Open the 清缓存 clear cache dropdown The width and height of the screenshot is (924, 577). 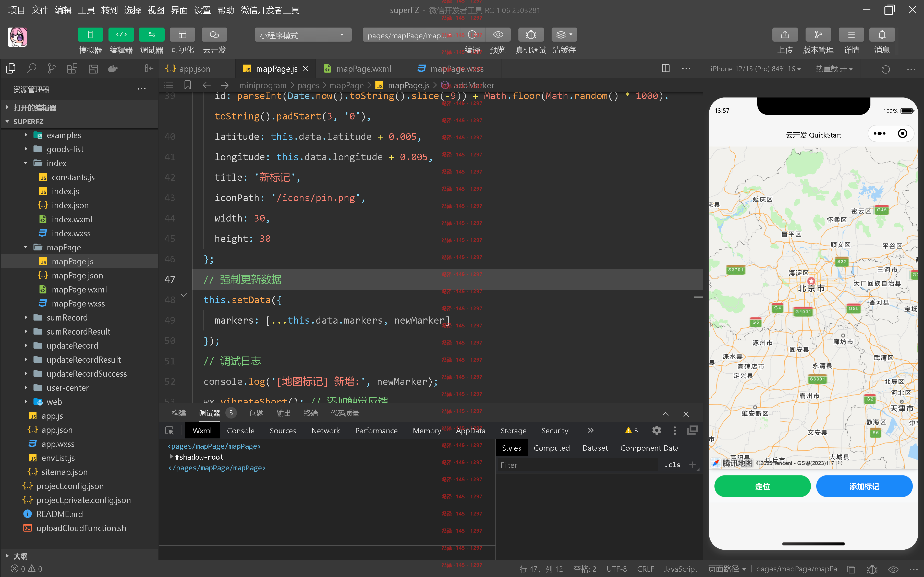[x=564, y=35]
